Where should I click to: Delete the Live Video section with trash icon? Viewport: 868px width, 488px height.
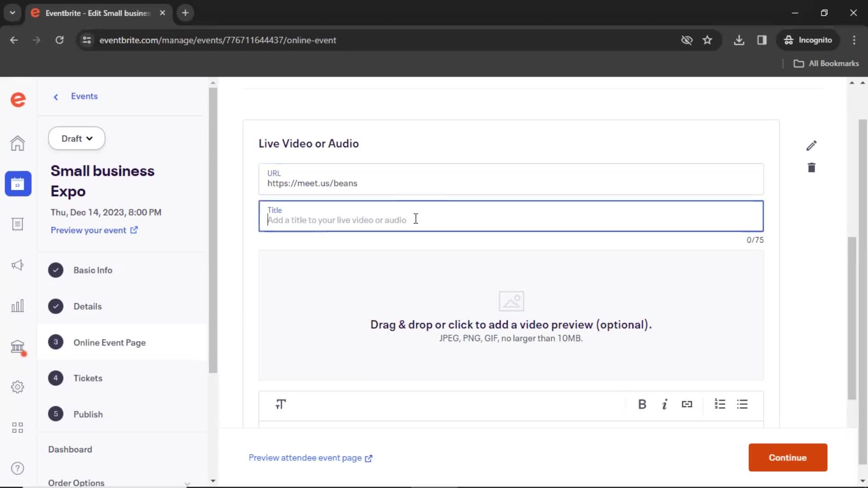(811, 168)
